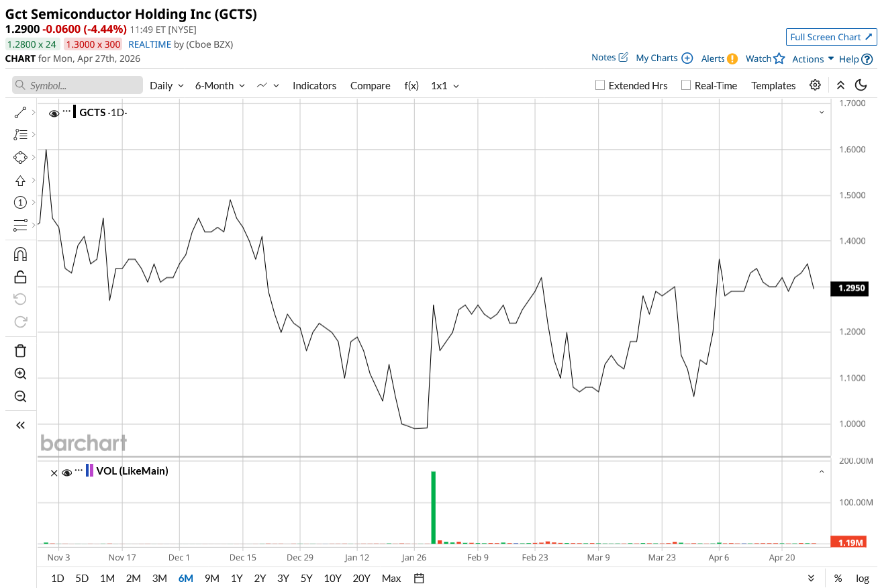This screenshot has width=878, height=588.
Task: Expand bottom panel with double down chevron
Action: [x=811, y=578]
